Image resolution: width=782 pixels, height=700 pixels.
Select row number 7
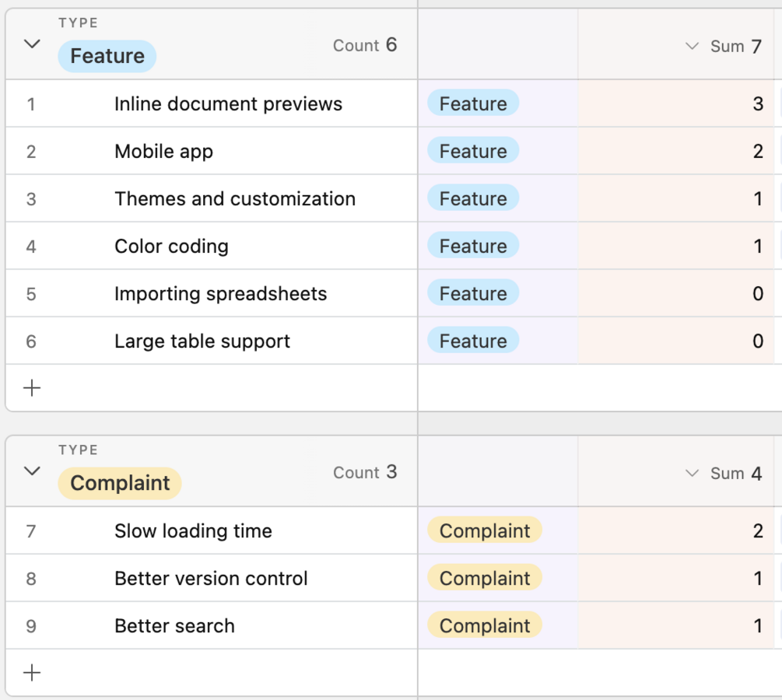[31, 531]
